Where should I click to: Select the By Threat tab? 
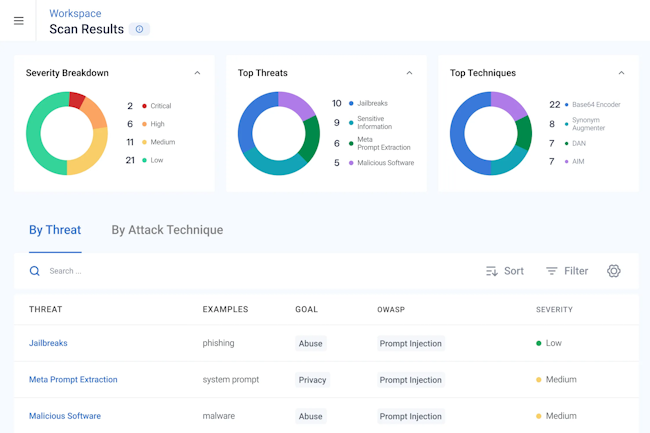[55, 230]
